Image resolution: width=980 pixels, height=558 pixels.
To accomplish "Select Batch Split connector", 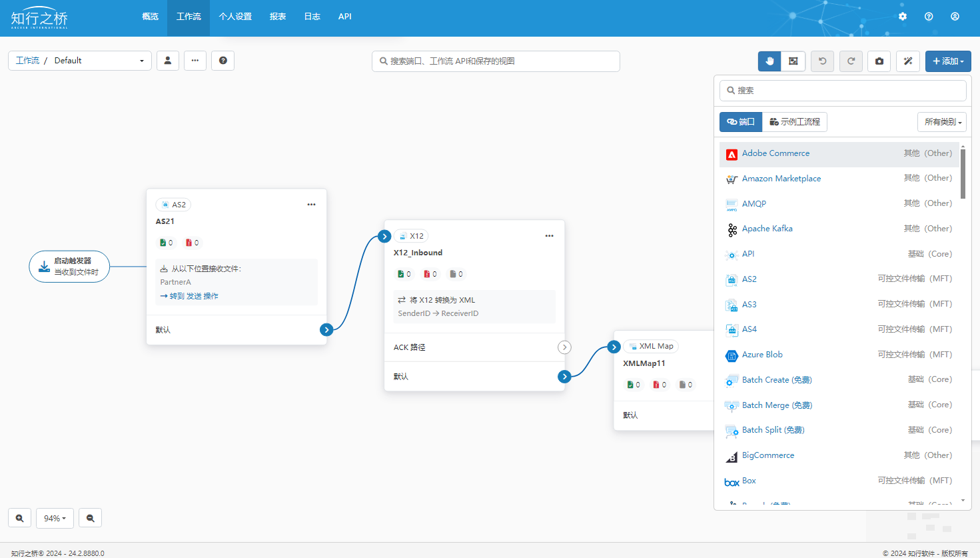I will (x=839, y=431).
